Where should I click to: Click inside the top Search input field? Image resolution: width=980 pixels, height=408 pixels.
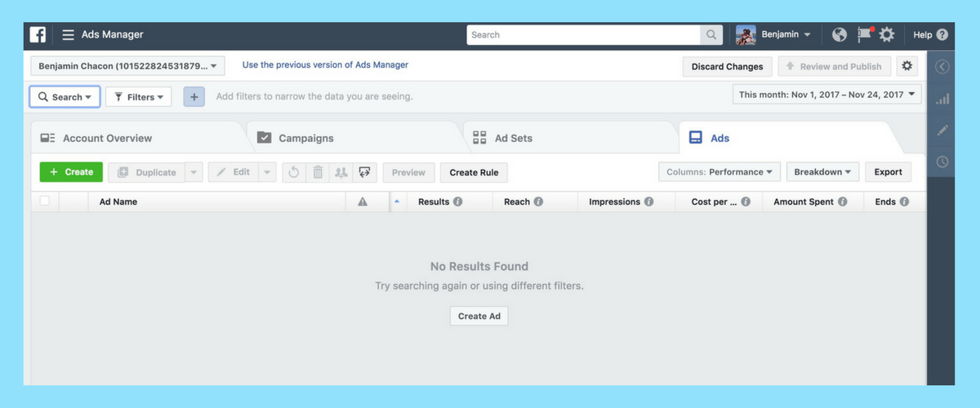coord(584,35)
